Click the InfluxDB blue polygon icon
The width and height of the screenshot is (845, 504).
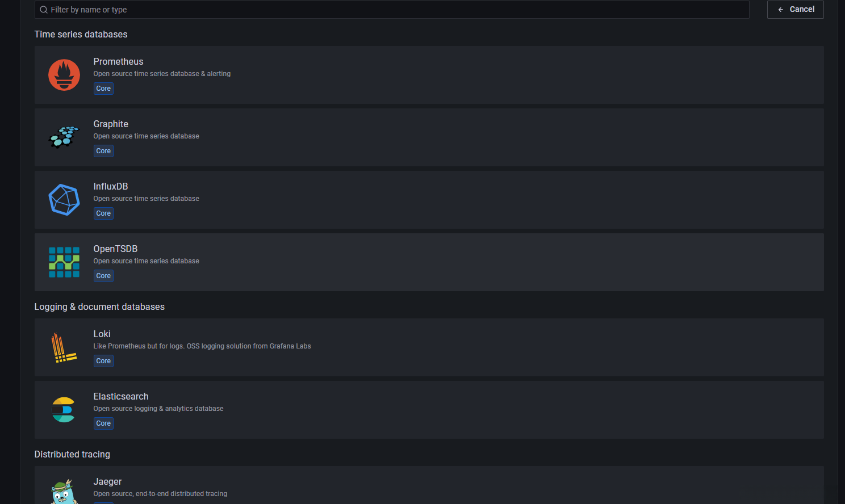click(x=64, y=200)
